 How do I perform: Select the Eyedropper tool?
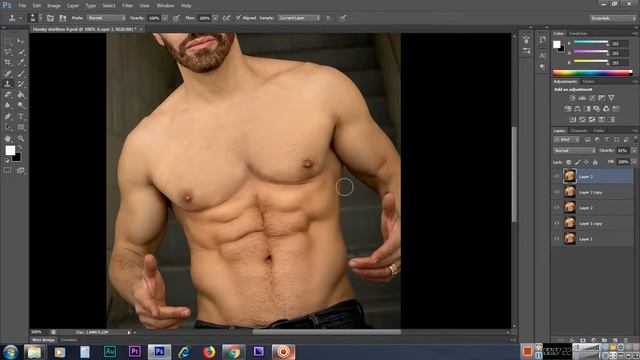[x=20, y=62]
